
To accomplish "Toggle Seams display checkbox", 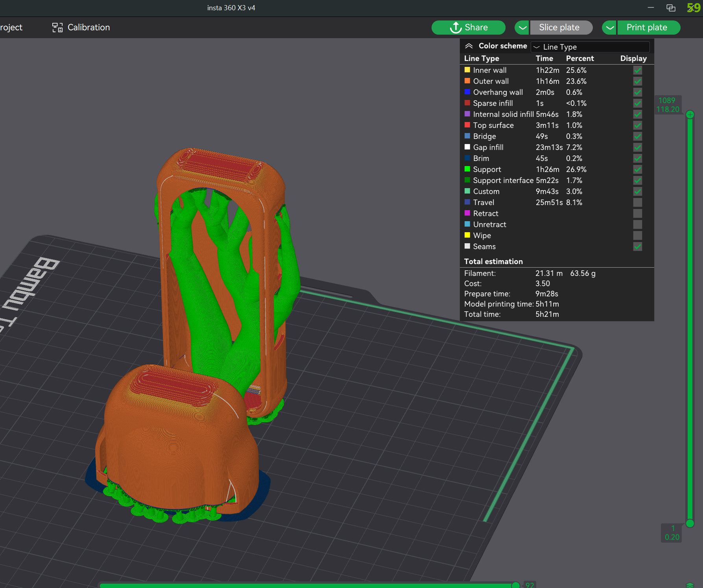I will (638, 246).
